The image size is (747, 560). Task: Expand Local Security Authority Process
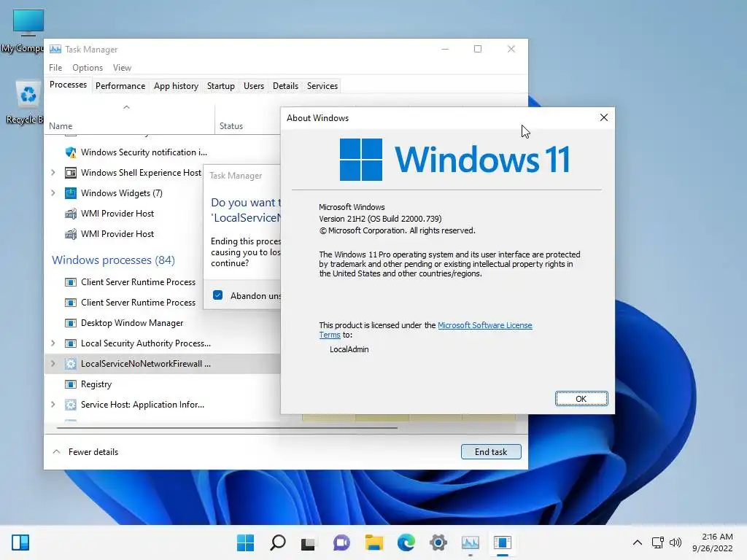(53, 343)
